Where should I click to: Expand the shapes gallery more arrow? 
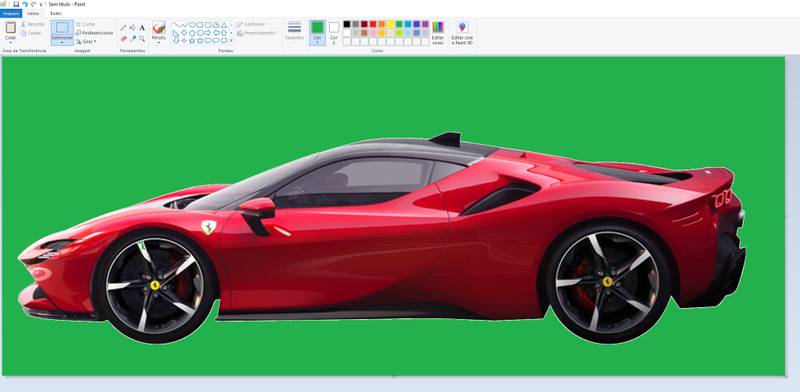pos(231,41)
